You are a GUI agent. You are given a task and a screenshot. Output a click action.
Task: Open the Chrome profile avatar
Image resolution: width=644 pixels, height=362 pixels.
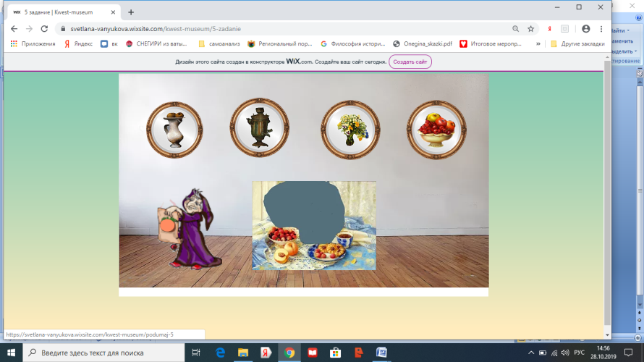point(585,29)
